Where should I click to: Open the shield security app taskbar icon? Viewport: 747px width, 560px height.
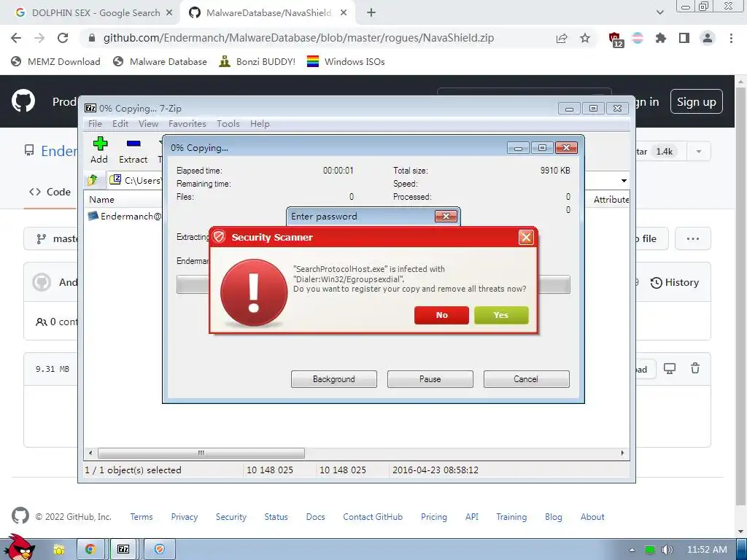(160, 550)
